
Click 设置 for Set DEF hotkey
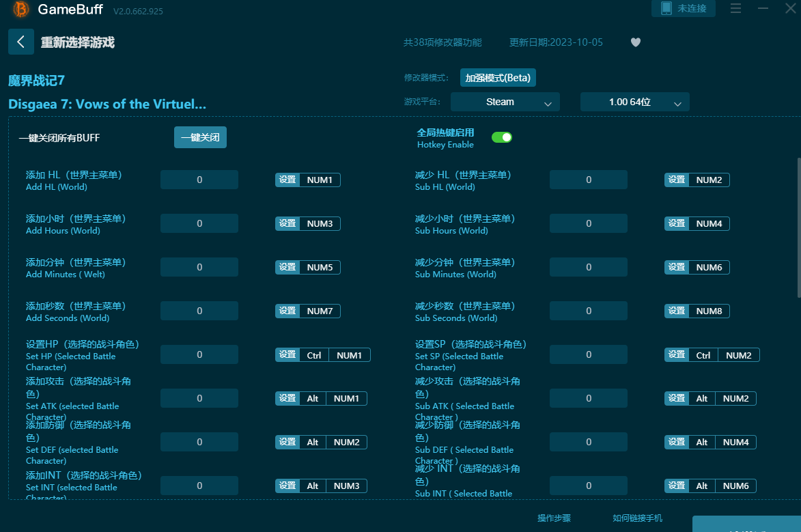click(x=287, y=442)
